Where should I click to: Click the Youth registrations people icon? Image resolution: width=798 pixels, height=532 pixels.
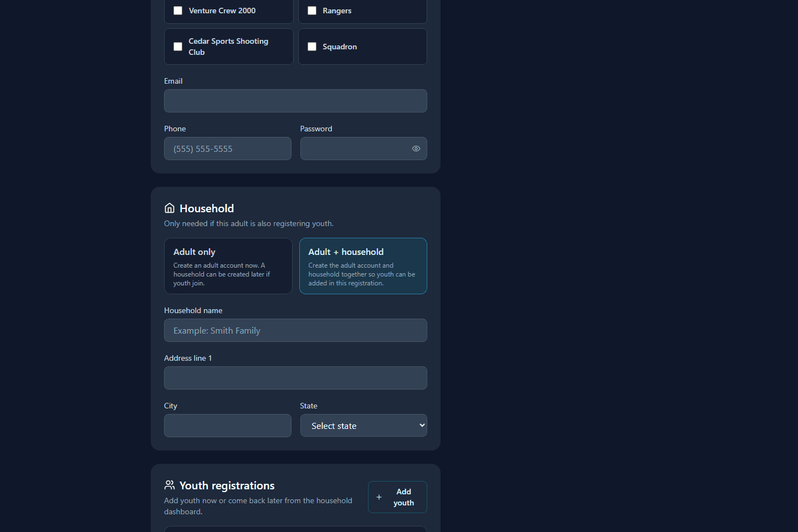coord(170,485)
